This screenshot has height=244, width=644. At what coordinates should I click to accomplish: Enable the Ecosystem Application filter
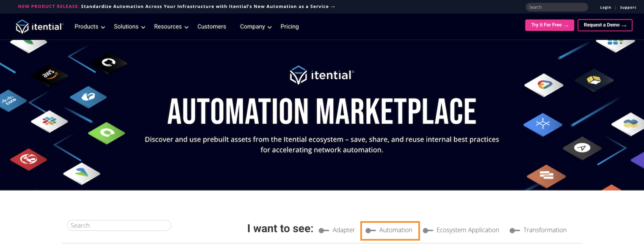coord(428,230)
